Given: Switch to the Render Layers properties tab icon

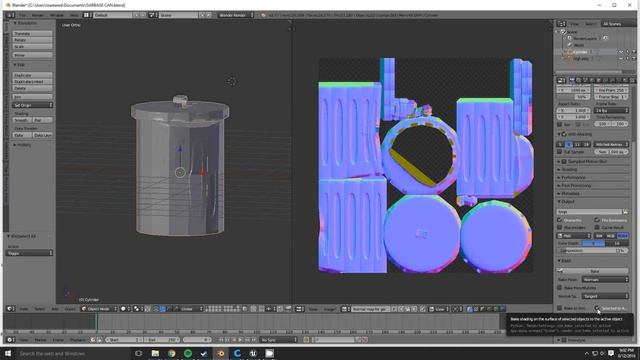Looking at the screenshot, I should 579,80.
